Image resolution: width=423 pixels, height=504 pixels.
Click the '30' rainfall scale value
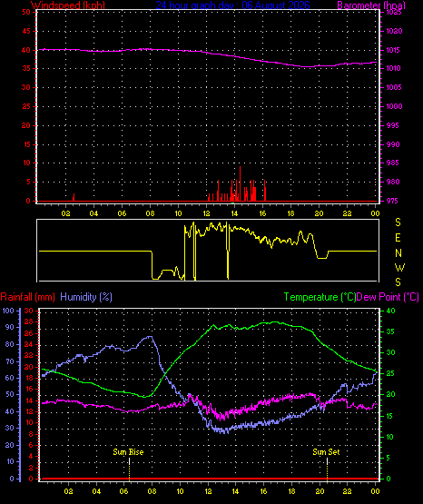29,311
